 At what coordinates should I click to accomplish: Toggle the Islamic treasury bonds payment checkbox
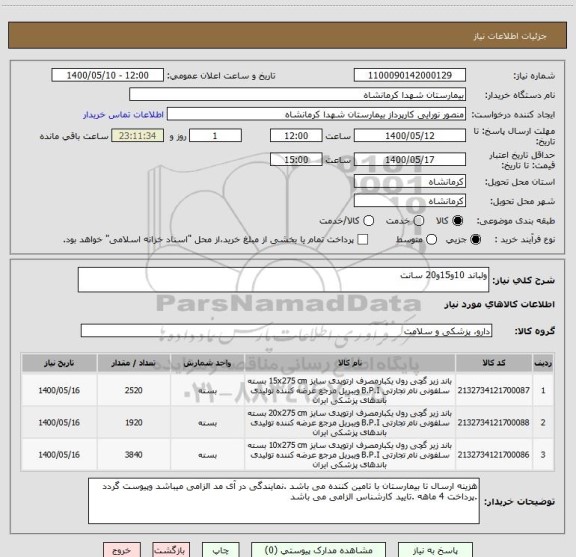click(363, 240)
